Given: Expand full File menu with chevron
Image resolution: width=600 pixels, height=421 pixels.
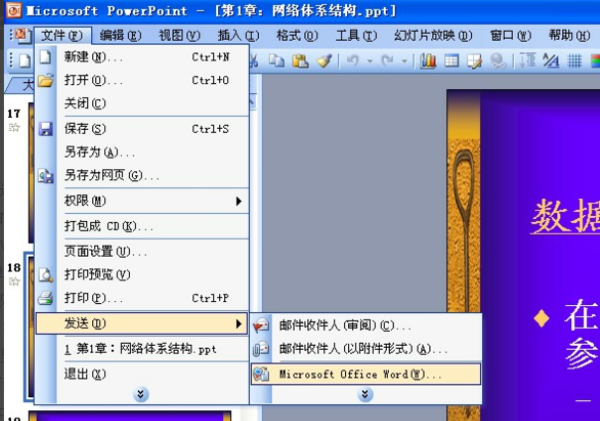Looking at the screenshot, I should pos(140,394).
